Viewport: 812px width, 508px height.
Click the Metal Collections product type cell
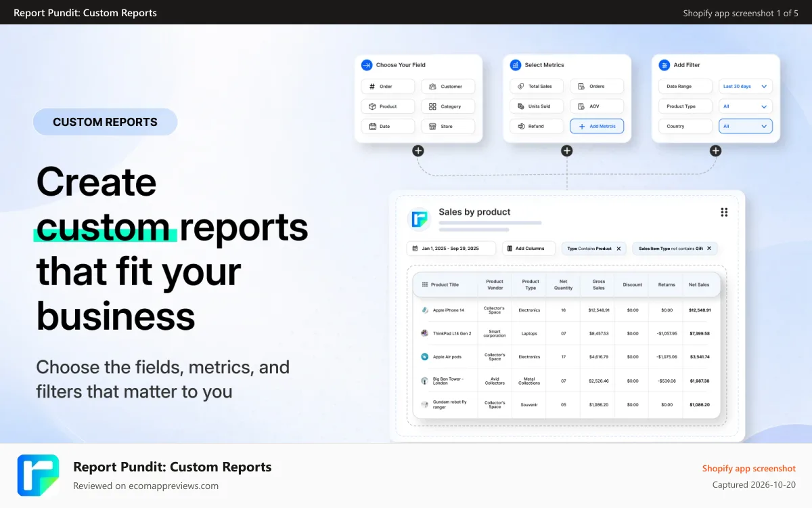(x=529, y=381)
